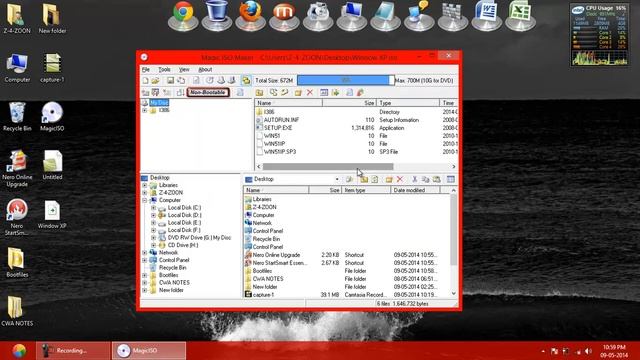
Task: Open the File menu
Action: (146, 69)
